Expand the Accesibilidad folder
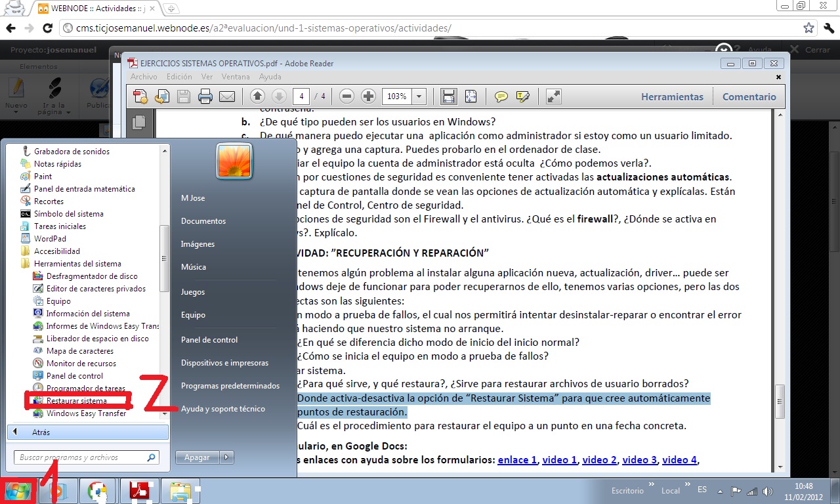 50,251
